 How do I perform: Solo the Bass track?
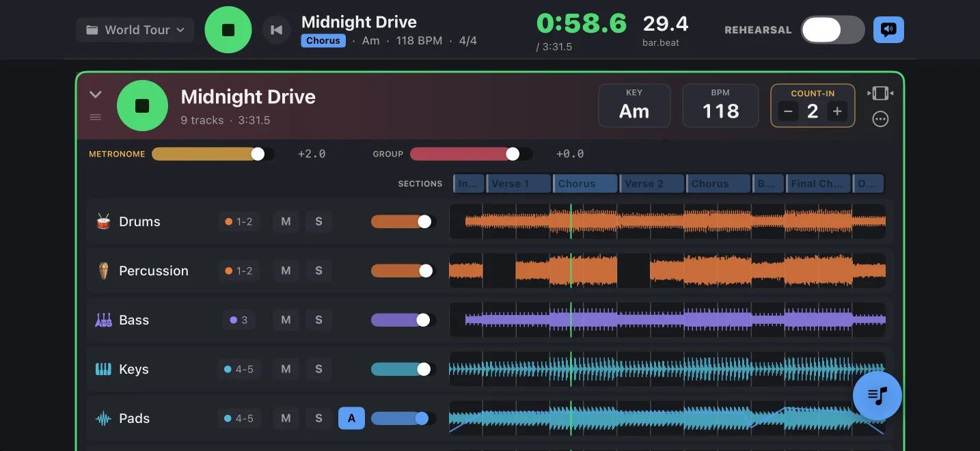point(318,320)
